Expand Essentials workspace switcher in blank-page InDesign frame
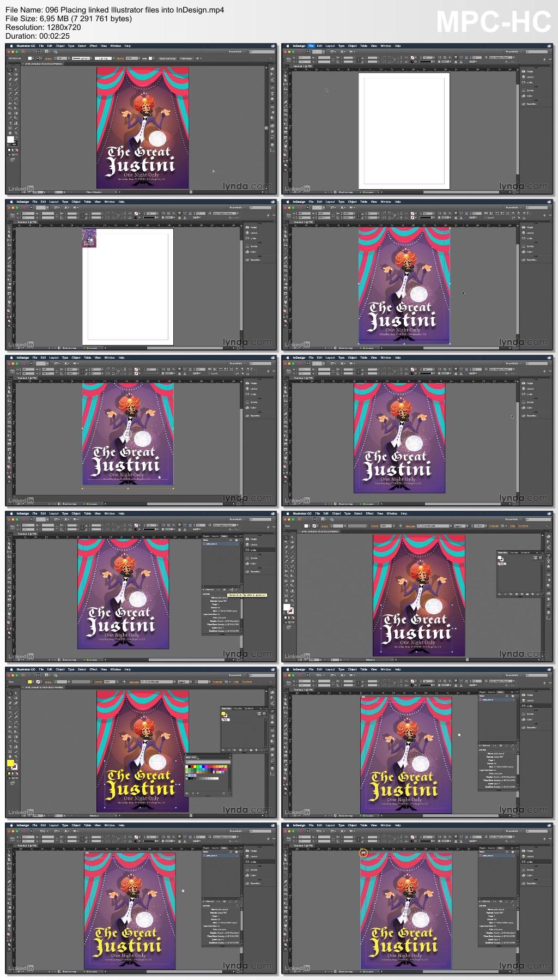The image size is (558, 980). point(513,51)
